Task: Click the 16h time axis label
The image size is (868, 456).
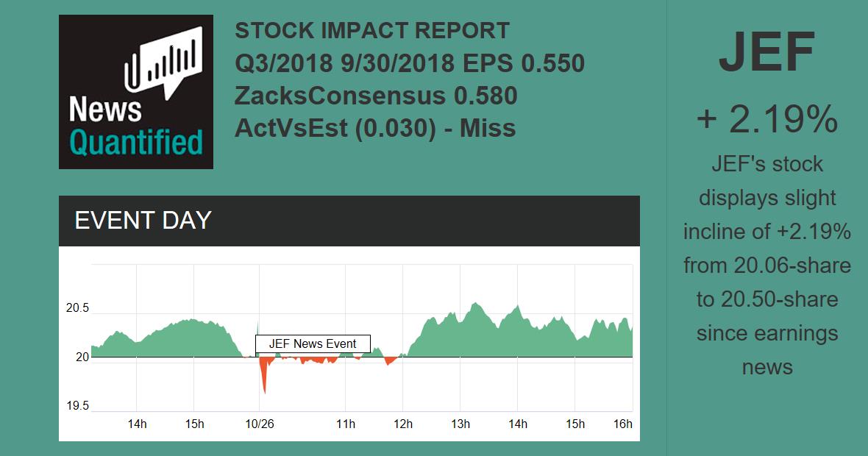Action: pyautogui.click(x=622, y=424)
